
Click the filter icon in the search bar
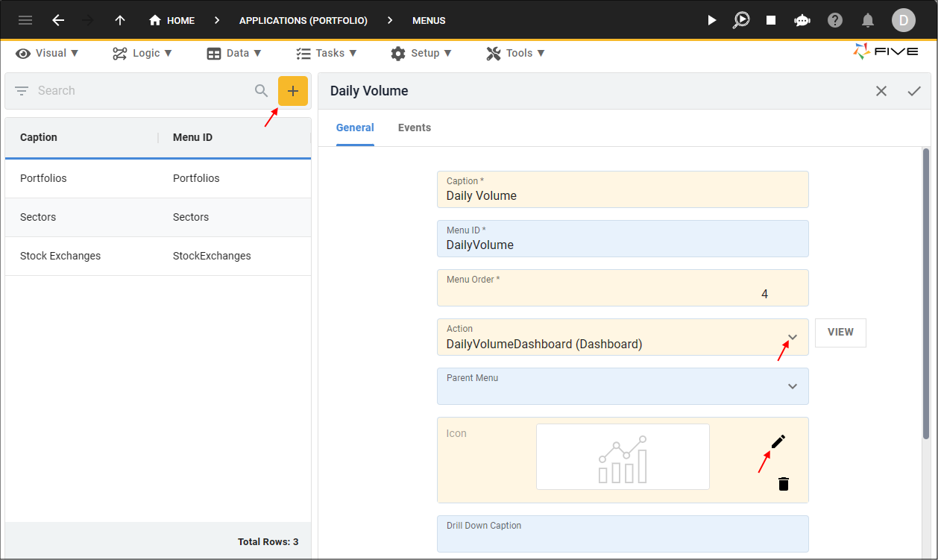point(22,90)
